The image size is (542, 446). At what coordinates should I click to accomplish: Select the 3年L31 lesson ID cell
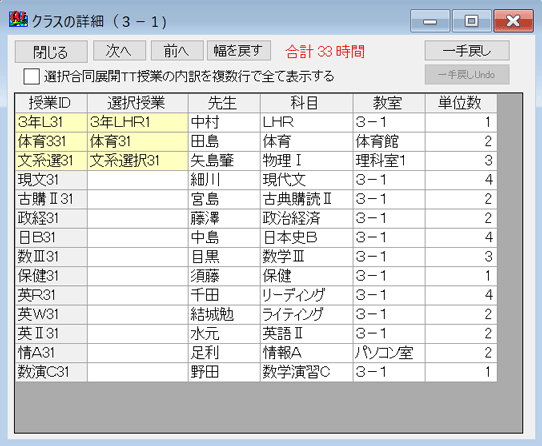[51, 122]
